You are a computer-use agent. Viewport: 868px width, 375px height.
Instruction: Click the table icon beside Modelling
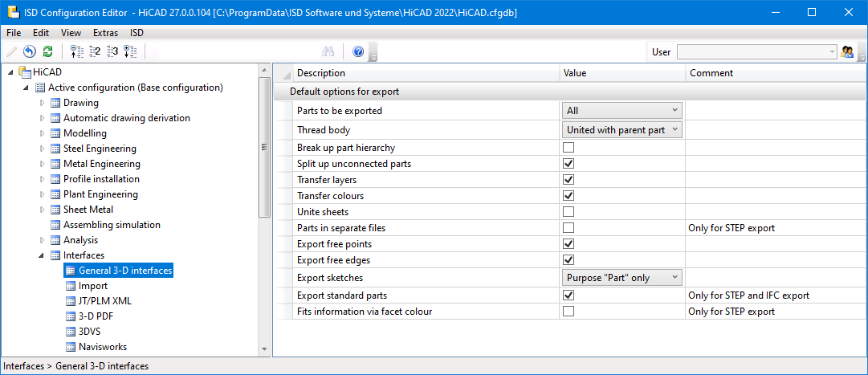click(55, 133)
